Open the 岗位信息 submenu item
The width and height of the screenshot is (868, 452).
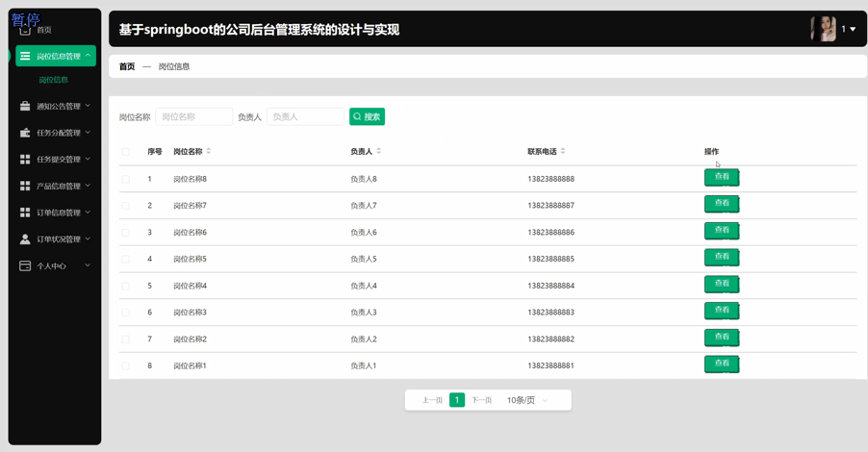(x=54, y=80)
